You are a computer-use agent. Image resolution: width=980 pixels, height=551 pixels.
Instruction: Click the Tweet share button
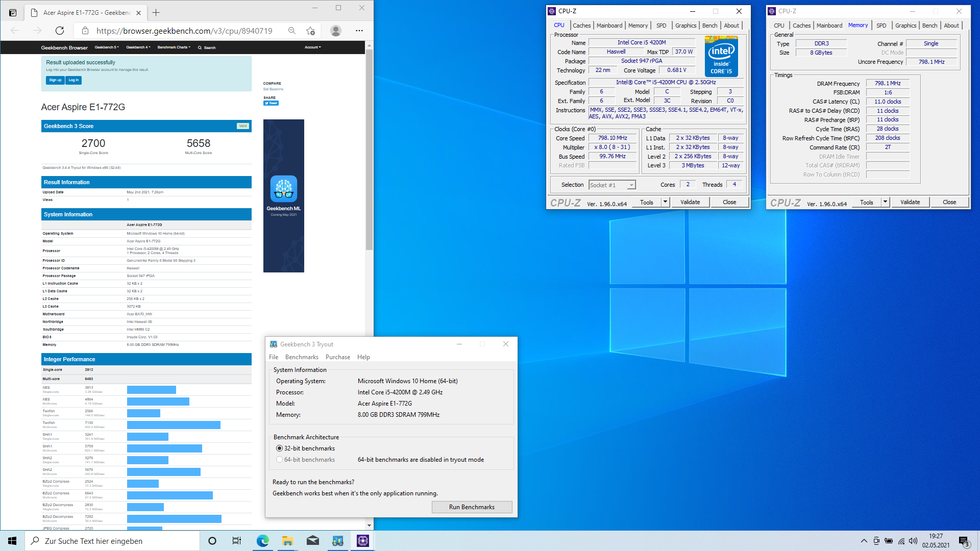tap(271, 103)
